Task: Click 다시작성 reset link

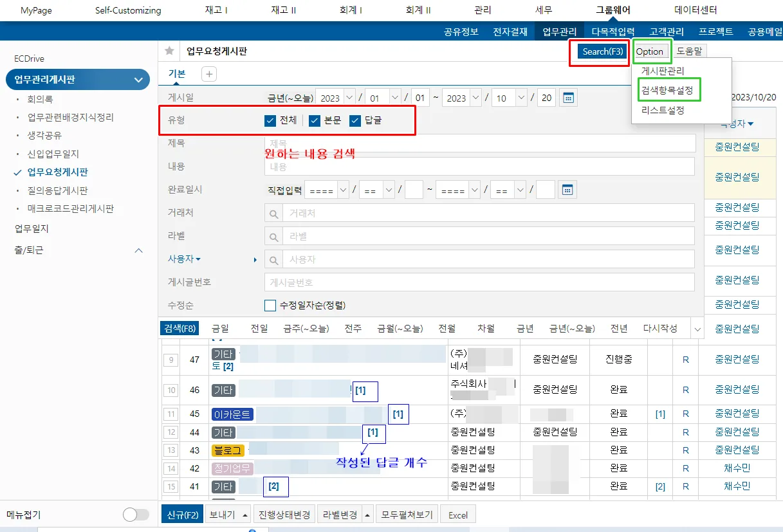Action: (660, 329)
